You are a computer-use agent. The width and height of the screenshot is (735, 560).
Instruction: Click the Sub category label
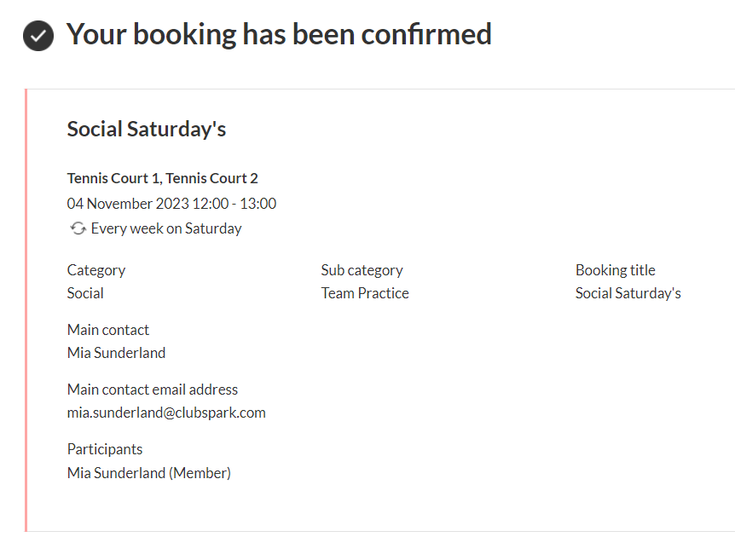(362, 270)
